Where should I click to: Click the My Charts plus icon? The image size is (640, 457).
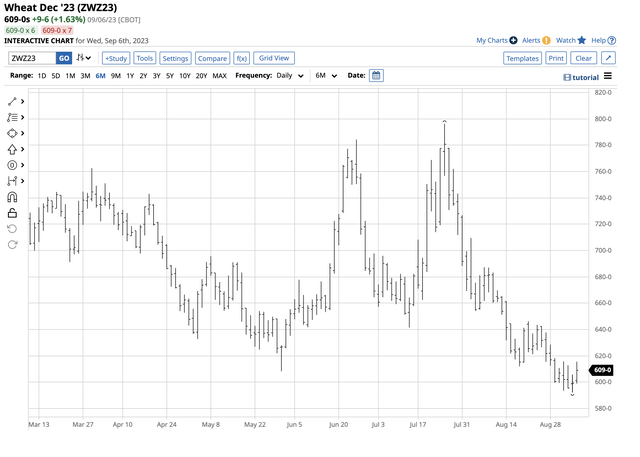(513, 40)
